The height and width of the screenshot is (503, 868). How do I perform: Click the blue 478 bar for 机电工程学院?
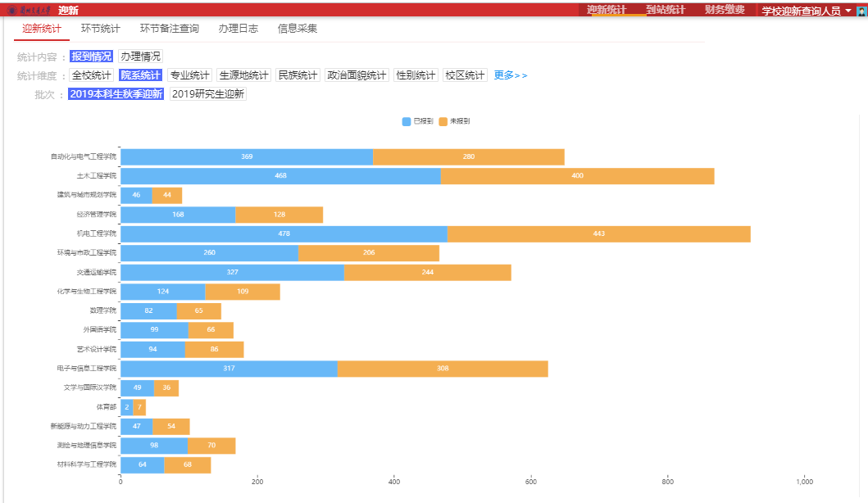[284, 233]
